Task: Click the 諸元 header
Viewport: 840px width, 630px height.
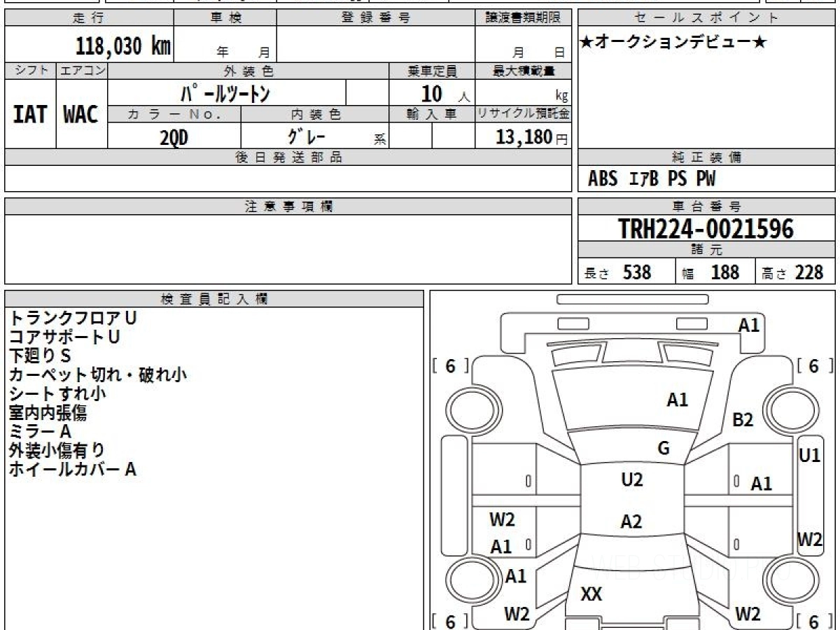Action: (707, 251)
